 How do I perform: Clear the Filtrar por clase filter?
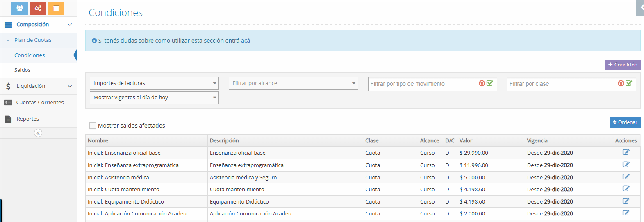621,83
